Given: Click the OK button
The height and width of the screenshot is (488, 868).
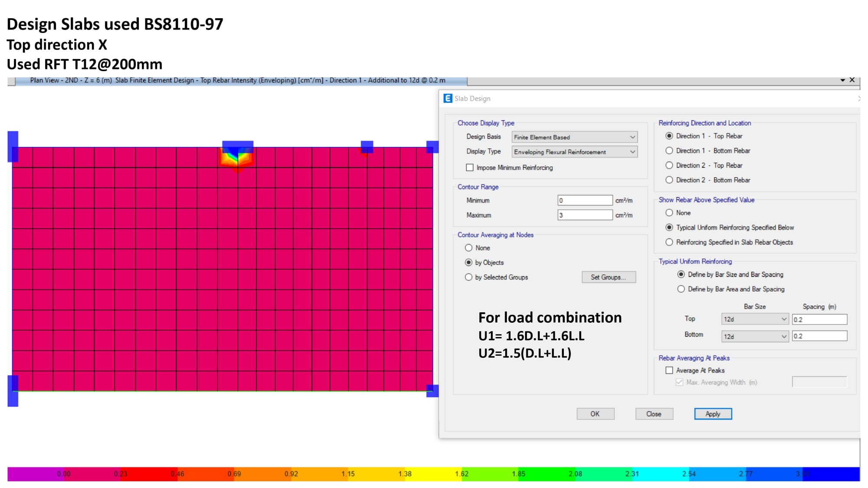Looking at the screenshot, I should 595,414.
